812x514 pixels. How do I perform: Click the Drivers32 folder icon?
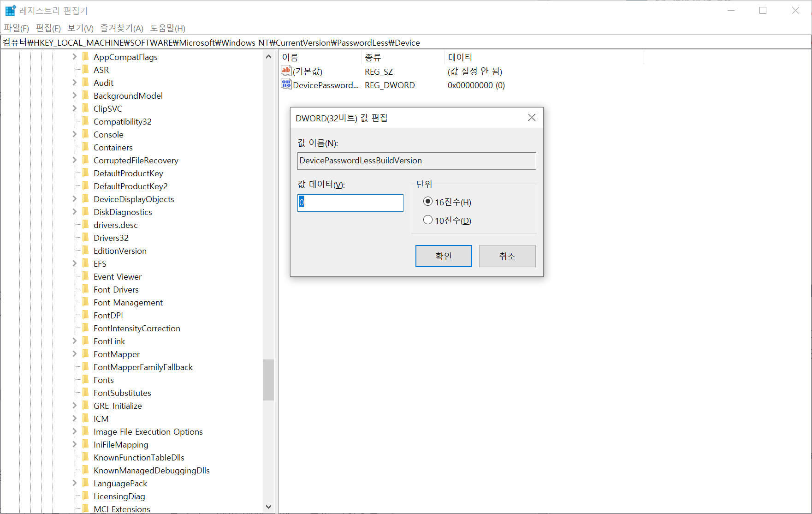[85, 238]
